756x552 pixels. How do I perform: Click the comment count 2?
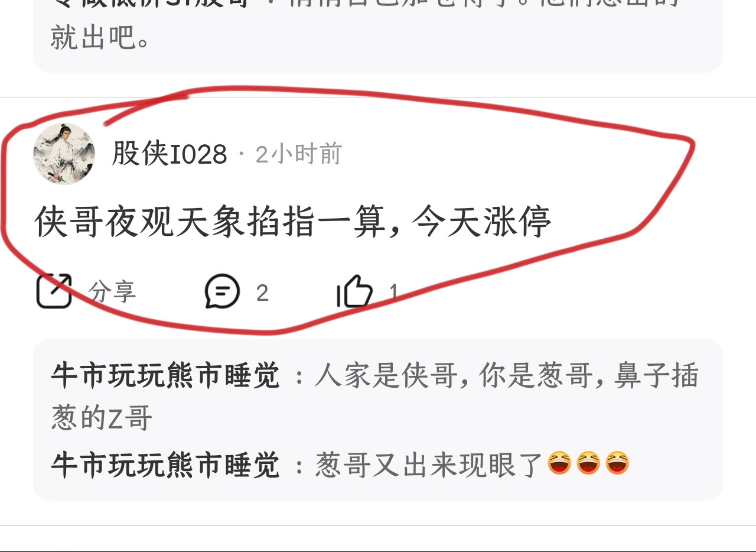point(262,293)
